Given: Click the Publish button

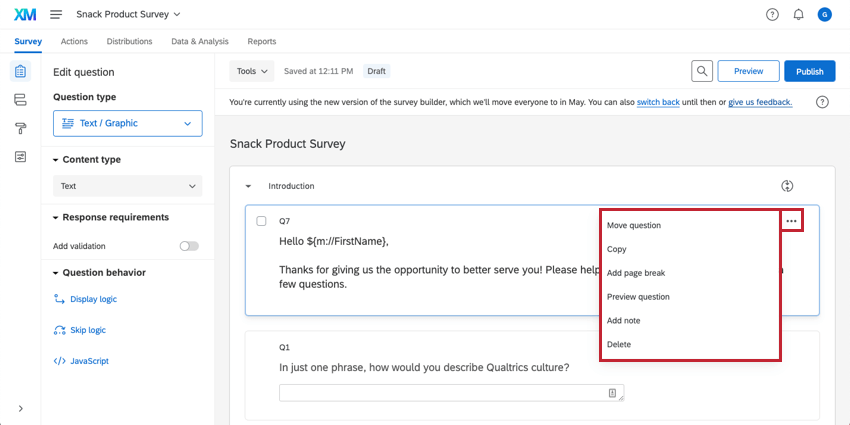Looking at the screenshot, I should pyautogui.click(x=809, y=71).
